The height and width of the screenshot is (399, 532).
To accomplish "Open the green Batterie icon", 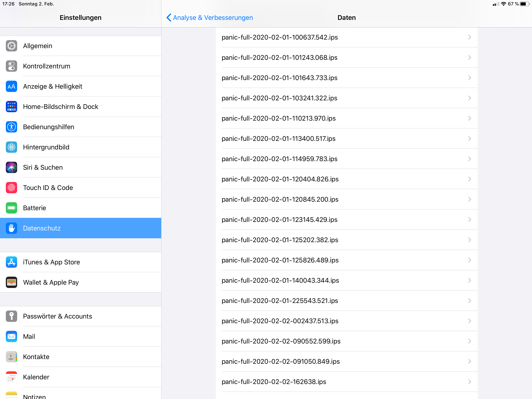I will (x=11, y=208).
